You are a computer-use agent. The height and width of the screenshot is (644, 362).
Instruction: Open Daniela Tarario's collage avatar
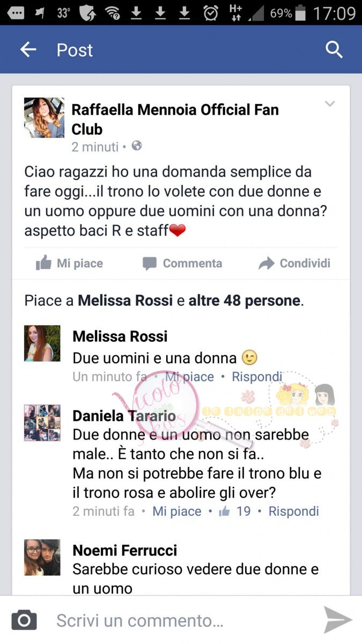tap(42, 423)
